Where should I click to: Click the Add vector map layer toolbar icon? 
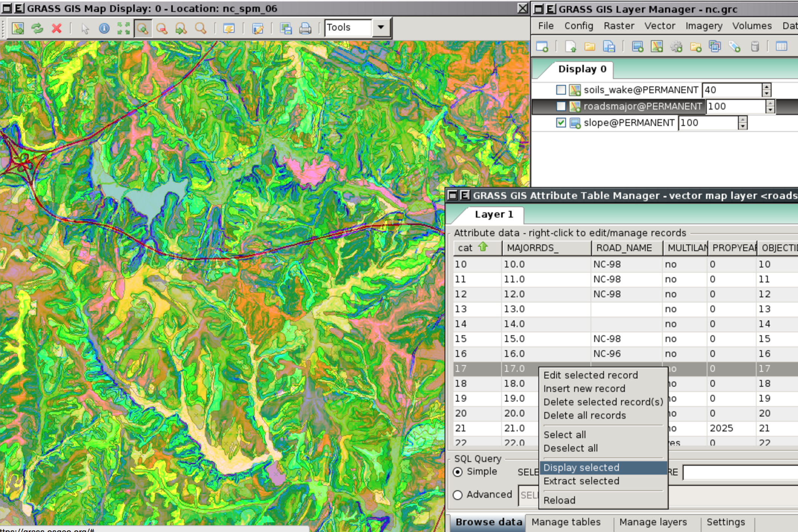657,47
